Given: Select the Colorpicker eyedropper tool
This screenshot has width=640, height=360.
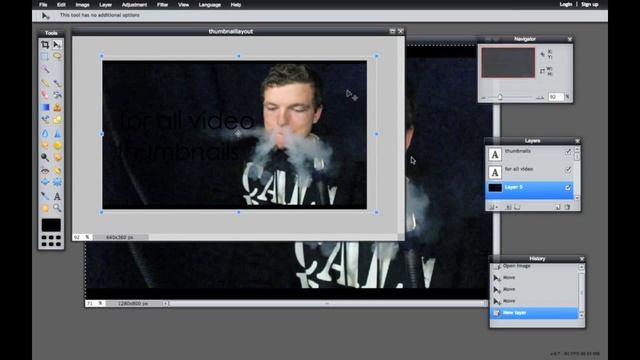Looking at the screenshot, I should (45, 196).
